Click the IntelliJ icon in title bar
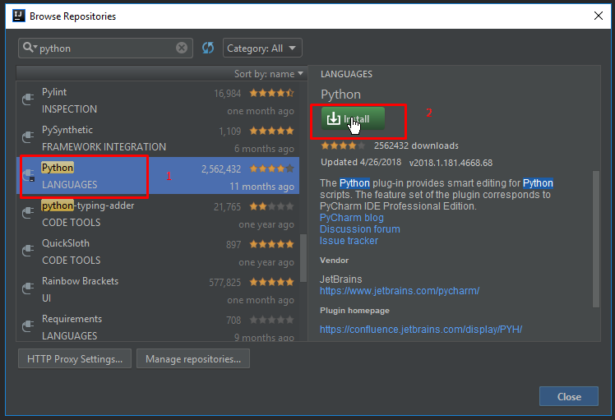Viewport: 615px width, 420px height. coord(18,16)
